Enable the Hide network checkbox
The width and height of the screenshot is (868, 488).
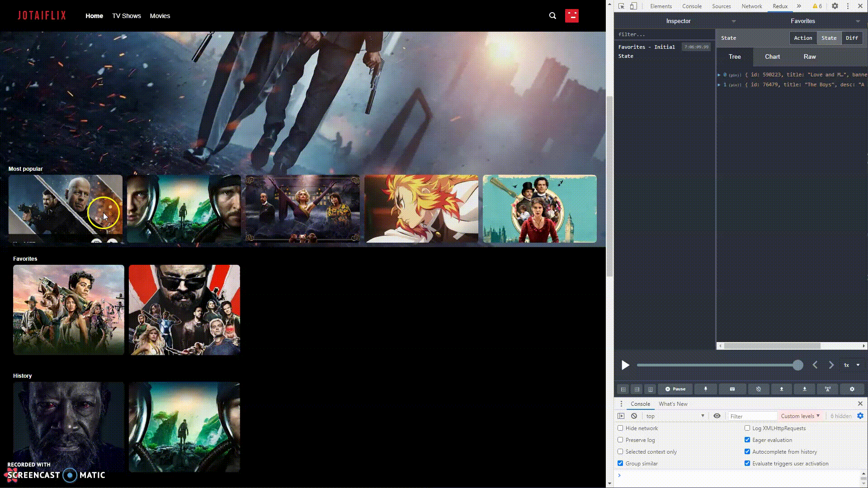point(620,428)
